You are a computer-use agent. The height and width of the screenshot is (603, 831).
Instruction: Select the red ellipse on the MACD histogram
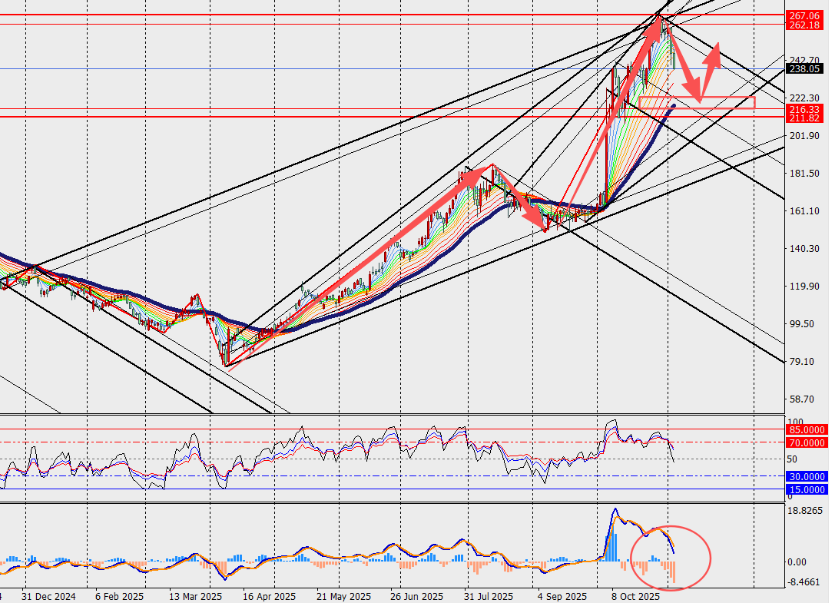671,555
